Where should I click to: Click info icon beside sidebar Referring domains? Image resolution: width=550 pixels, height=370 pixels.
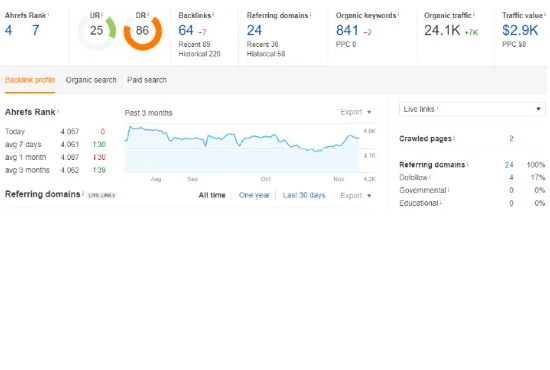pyautogui.click(x=468, y=163)
